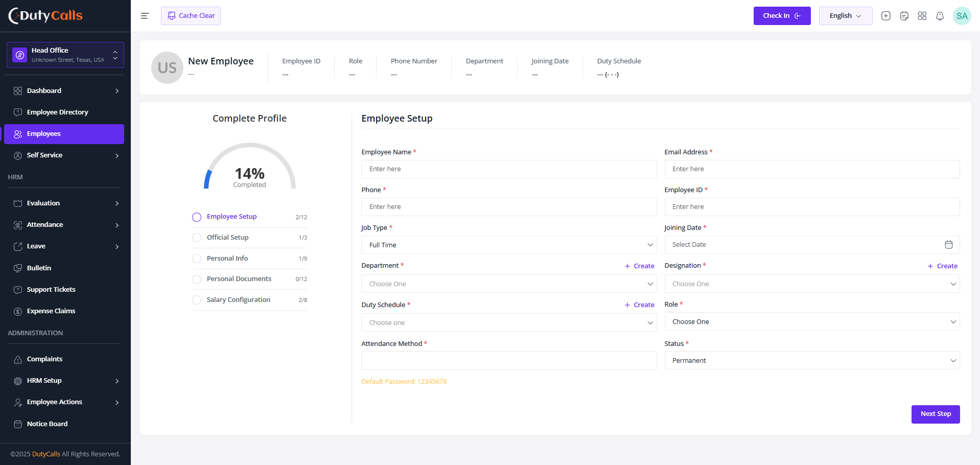The image size is (980, 465).
Task: Open the notifications bell icon
Action: coord(940,16)
